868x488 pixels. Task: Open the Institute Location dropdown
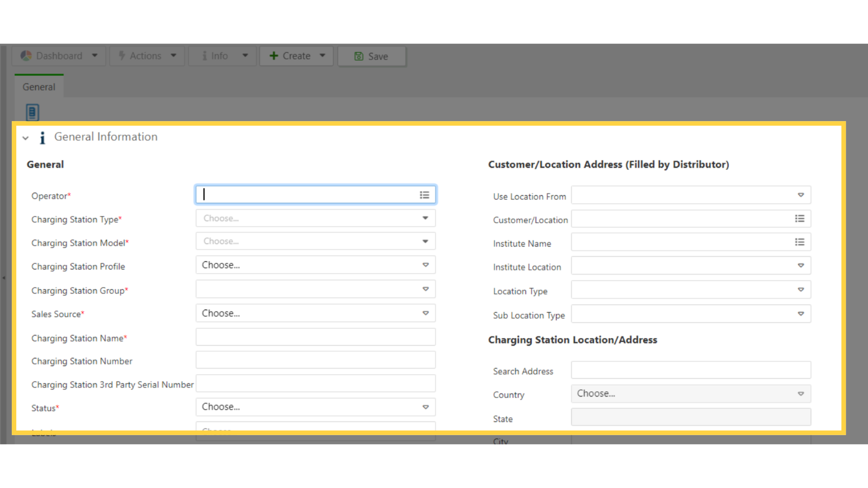pos(691,266)
